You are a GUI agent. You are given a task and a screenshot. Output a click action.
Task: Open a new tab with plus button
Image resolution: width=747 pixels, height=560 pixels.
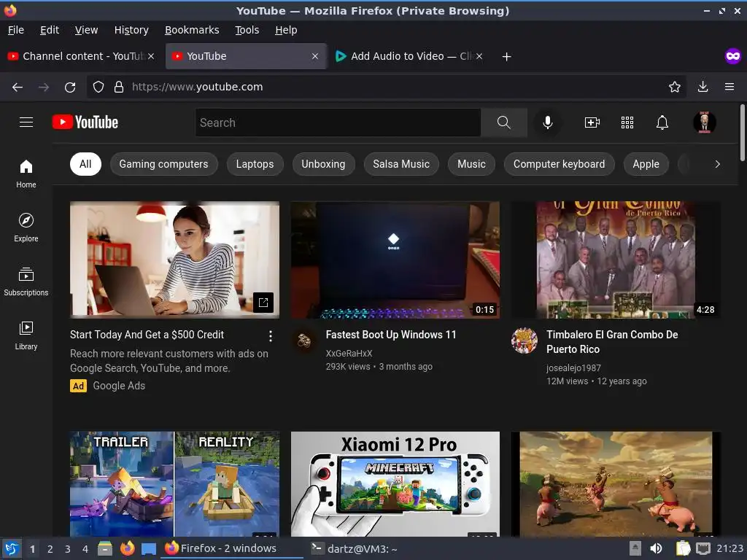coord(506,57)
